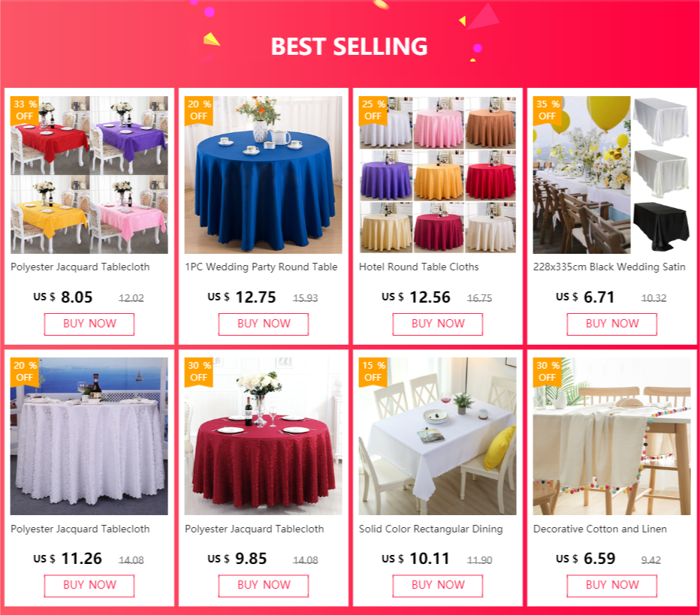Open the nine-color hotel round tablecloths image
This screenshot has height=615, width=700.
click(437, 175)
